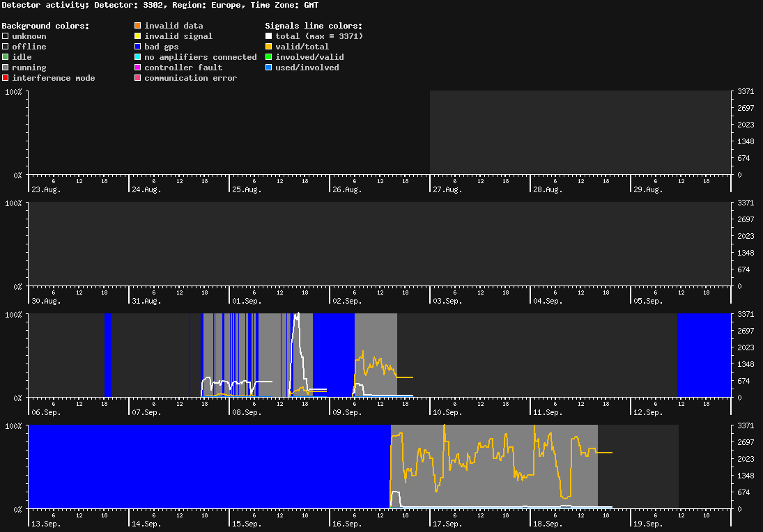This screenshot has height=532, width=763.
Task: Click the blue bad gps block on 12.Sep.
Action: pyautogui.click(x=704, y=355)
